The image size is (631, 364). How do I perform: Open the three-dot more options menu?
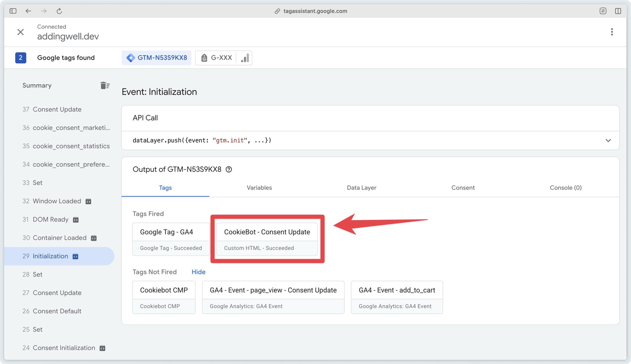[612, 32]
